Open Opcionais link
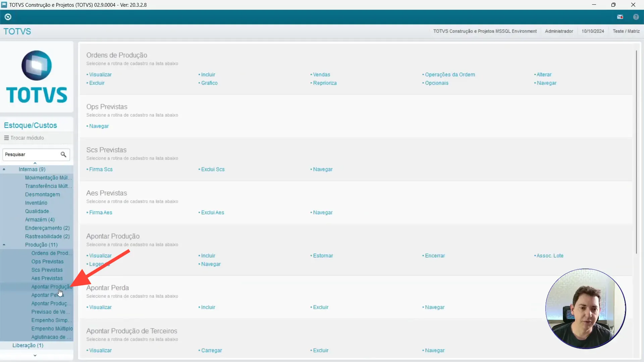The image size is (644, 362). tap(436, 83)
